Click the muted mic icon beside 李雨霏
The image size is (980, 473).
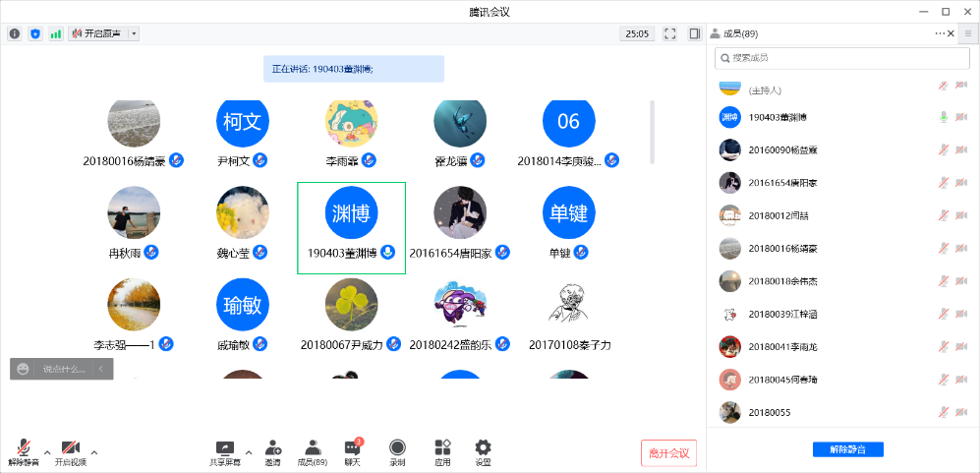click(x=369, y=160)
